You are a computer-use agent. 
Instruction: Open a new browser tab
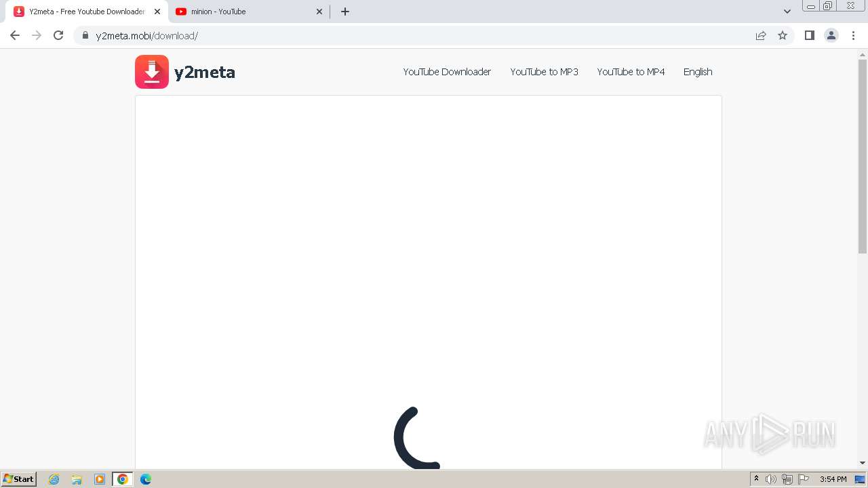[x=344, y=12]
